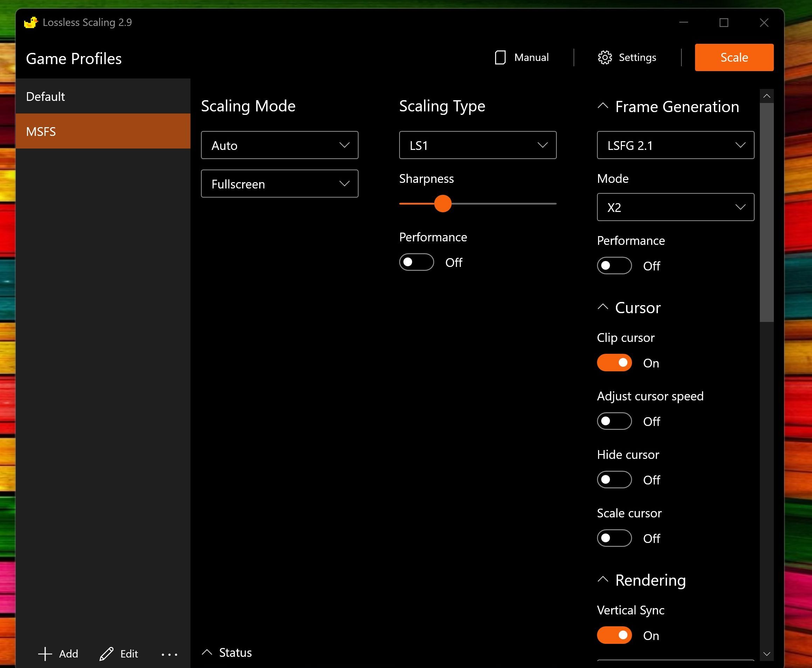Open the Scaling Type LS1 dropdown
The width and height of the screenshot is (812, 668).
coord(477,145)
